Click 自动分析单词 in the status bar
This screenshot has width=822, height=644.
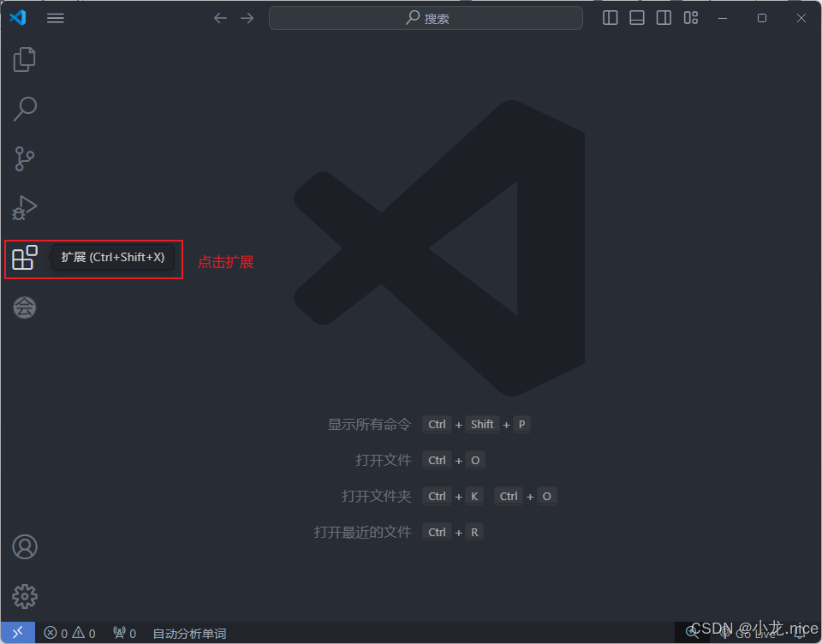click(x=189, y=634)
